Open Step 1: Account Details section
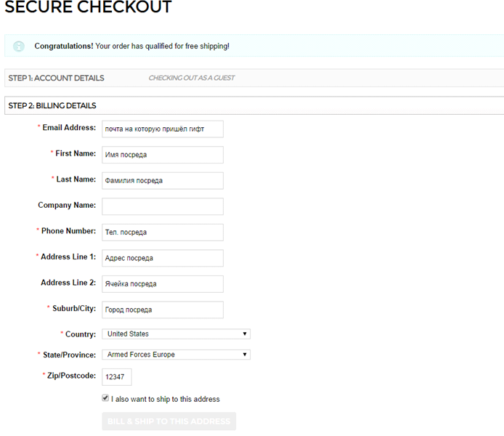504x436 pixels. pos(57,78)
